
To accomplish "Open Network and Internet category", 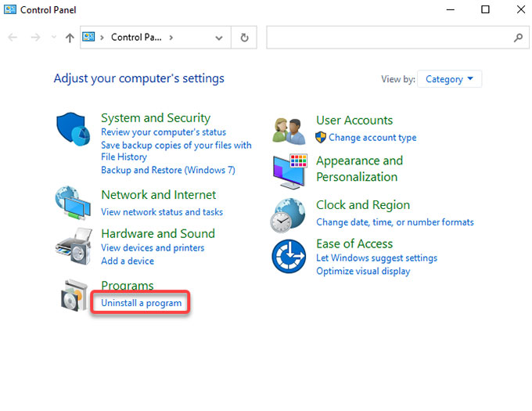I will [x=159, y=195].
